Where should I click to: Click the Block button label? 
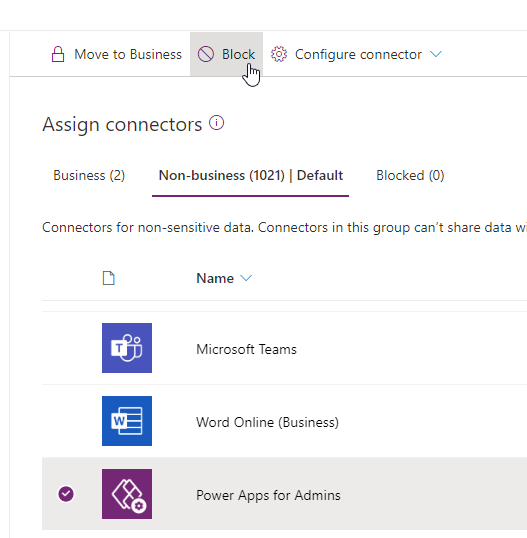point(238,54)
